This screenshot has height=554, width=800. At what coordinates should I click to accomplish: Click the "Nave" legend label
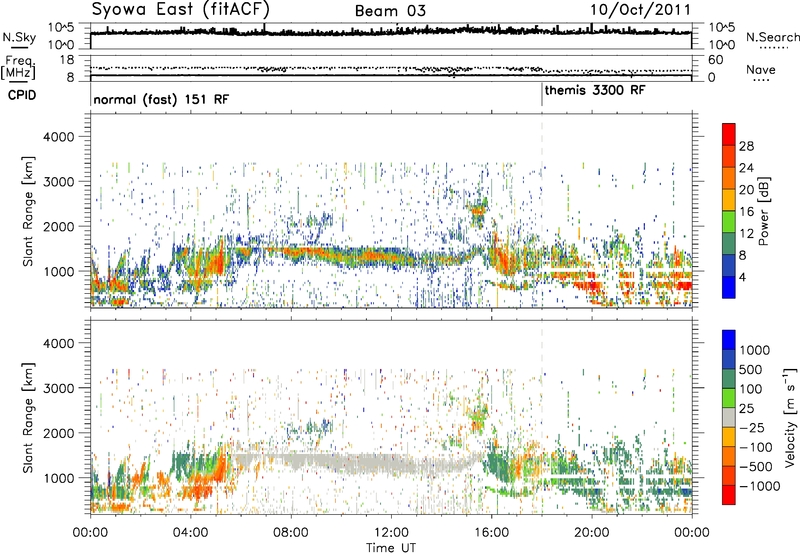pyautogui.click(x=761, y=70)
